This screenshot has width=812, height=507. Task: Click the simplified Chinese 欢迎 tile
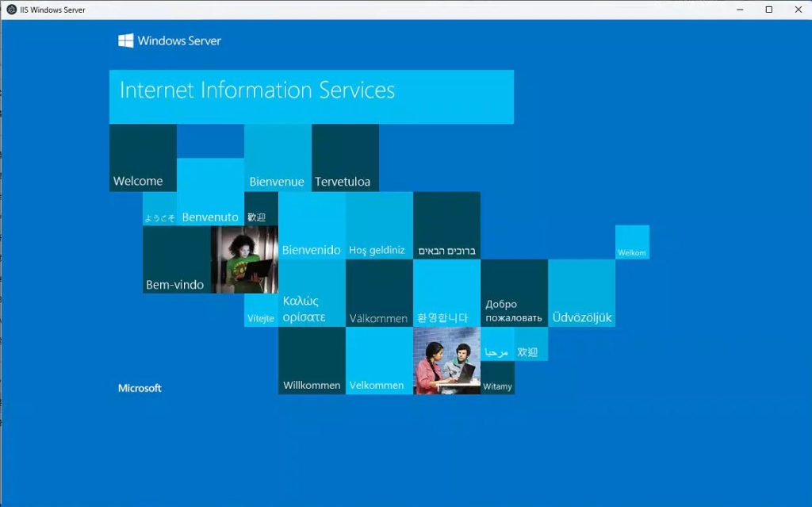531,344
